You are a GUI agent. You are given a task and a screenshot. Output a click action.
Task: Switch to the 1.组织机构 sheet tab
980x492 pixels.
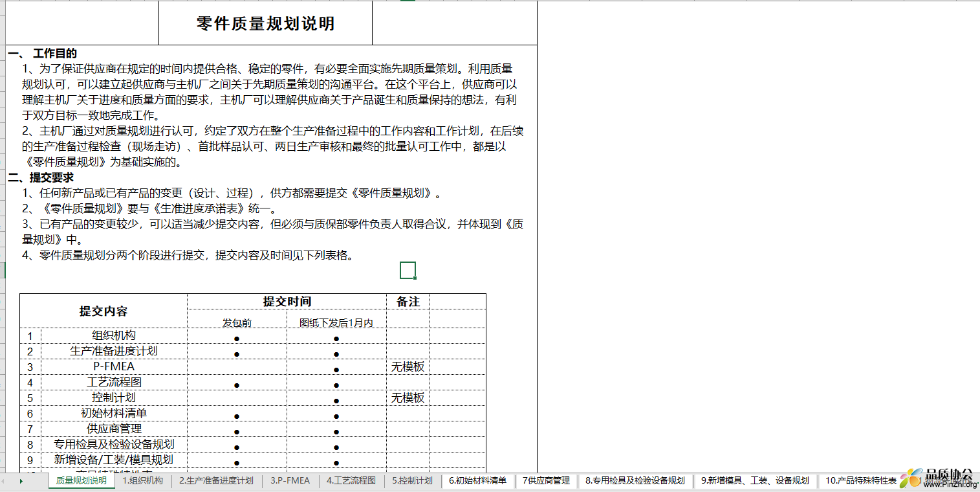(x=143, y=481)
